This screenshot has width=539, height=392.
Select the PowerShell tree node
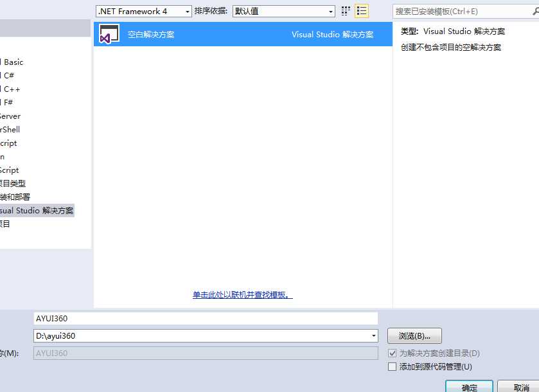[10, 130]
